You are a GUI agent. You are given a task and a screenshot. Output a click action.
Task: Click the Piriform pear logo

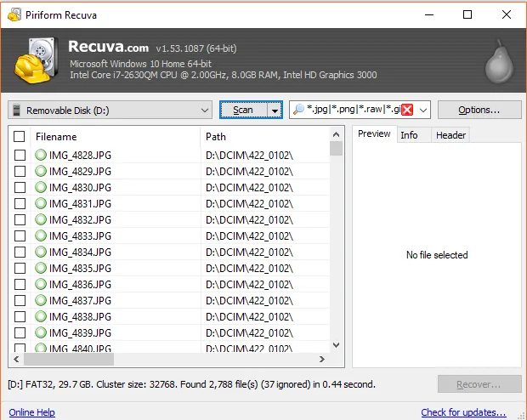[x=499, y=61]
